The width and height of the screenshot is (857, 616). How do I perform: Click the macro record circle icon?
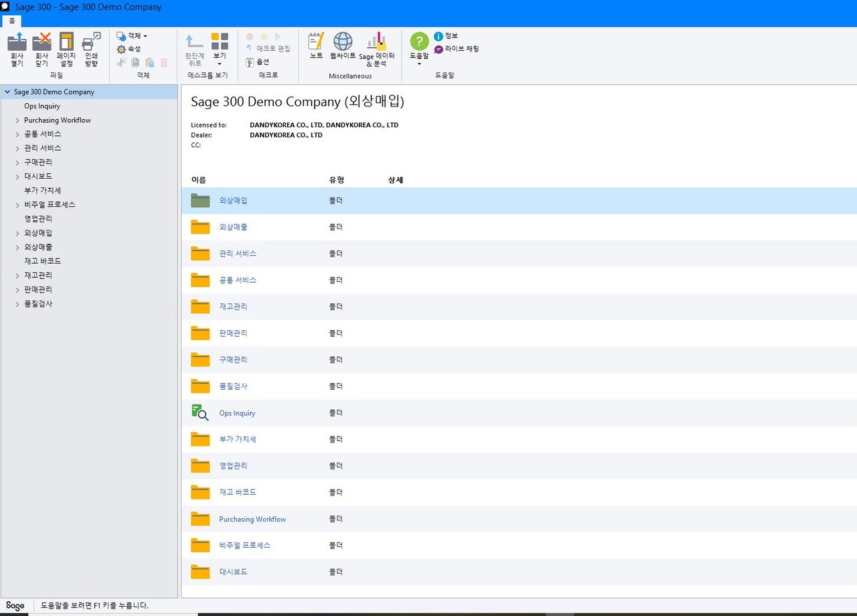(x=250, y=37)
